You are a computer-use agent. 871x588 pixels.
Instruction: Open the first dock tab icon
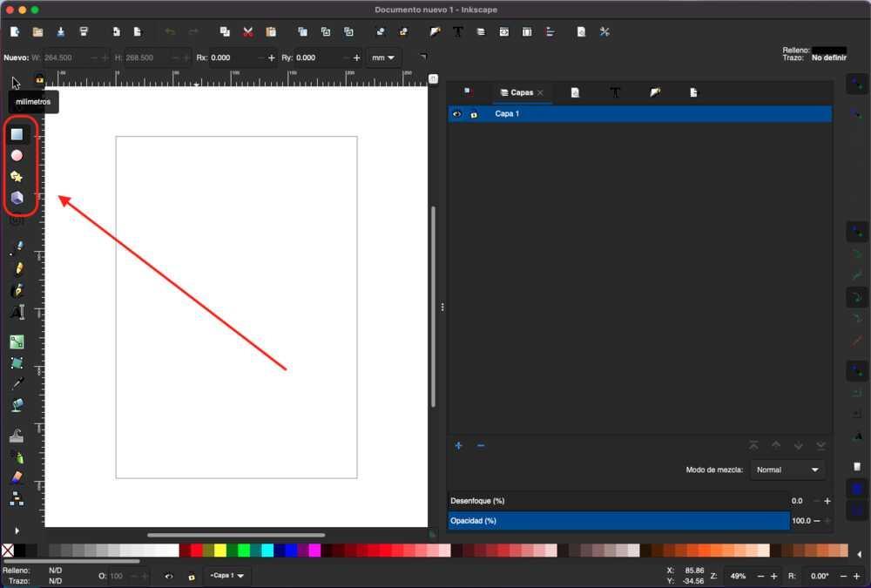coord(468,91)
